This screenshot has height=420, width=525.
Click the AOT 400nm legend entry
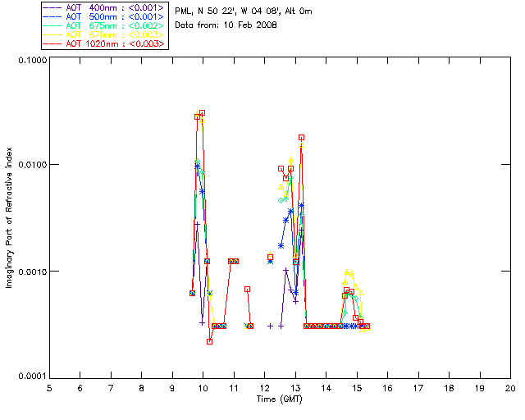pyautogui.click(x=105, y=7)
